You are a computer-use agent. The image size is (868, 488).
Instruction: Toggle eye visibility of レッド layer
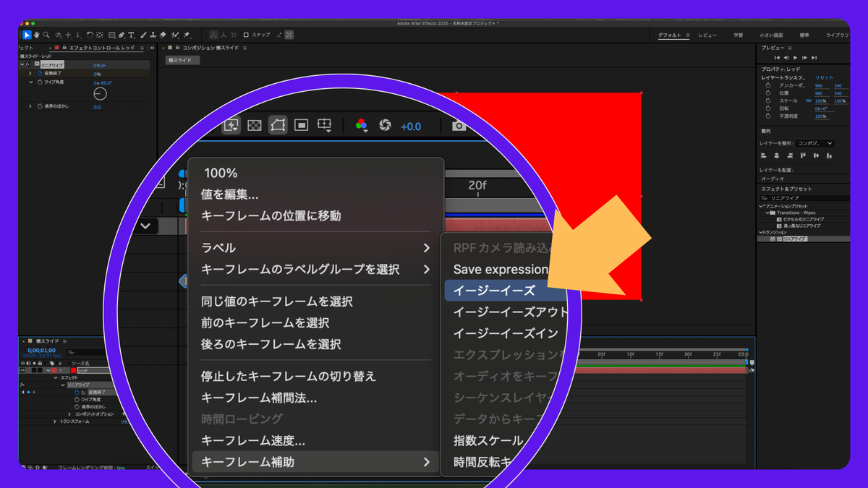[x=22, y=370]
